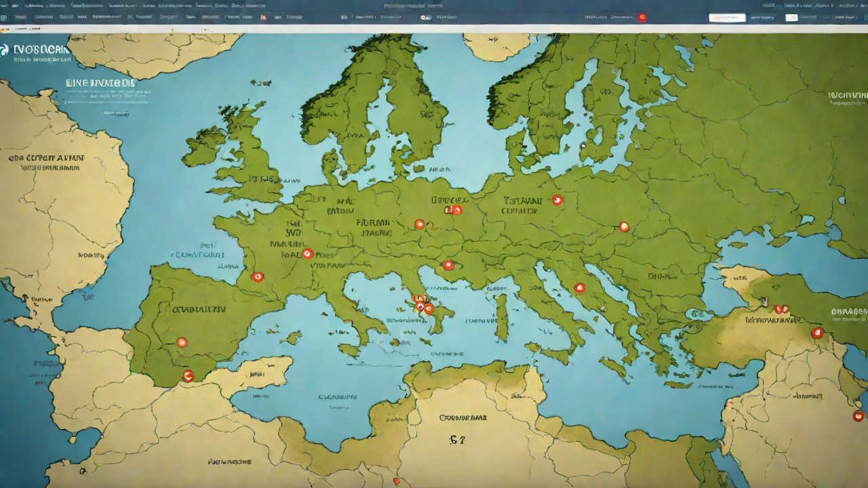The image size is (868, 488).
Task: Click the swirl logo icon above the map
Action: pos(4,50)
